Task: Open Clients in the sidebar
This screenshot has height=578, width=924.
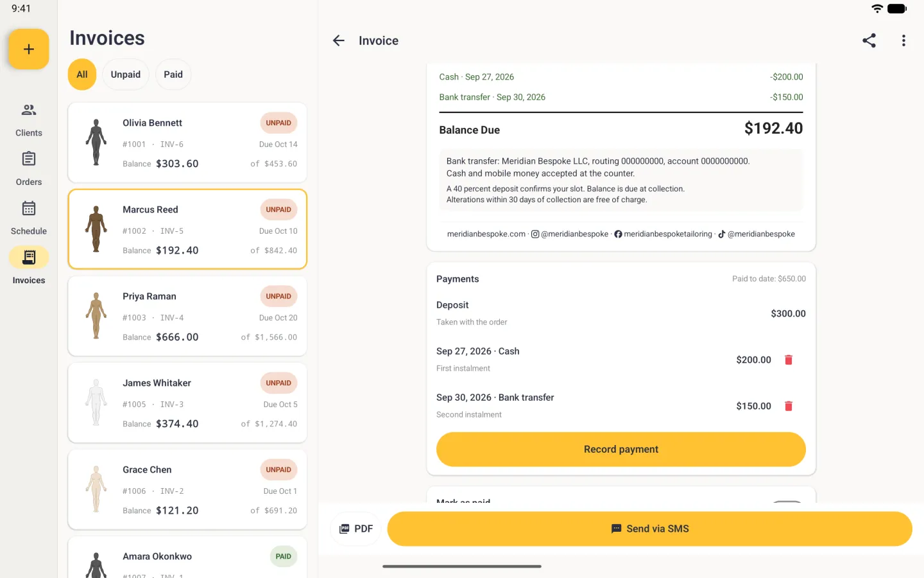Action: point(29,120)
